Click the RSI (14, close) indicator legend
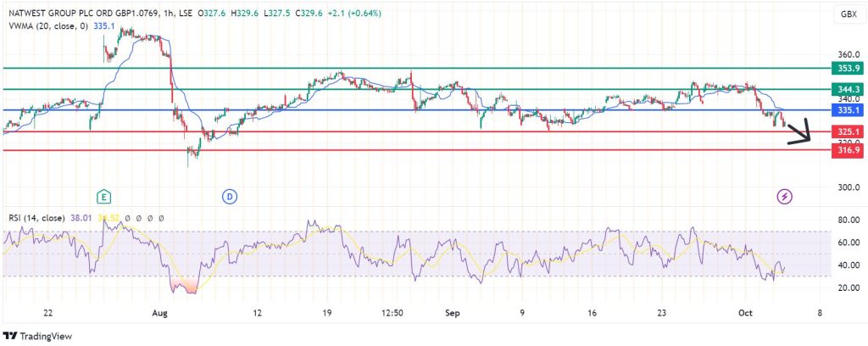The image size is (868, 346). click(36, 218)
